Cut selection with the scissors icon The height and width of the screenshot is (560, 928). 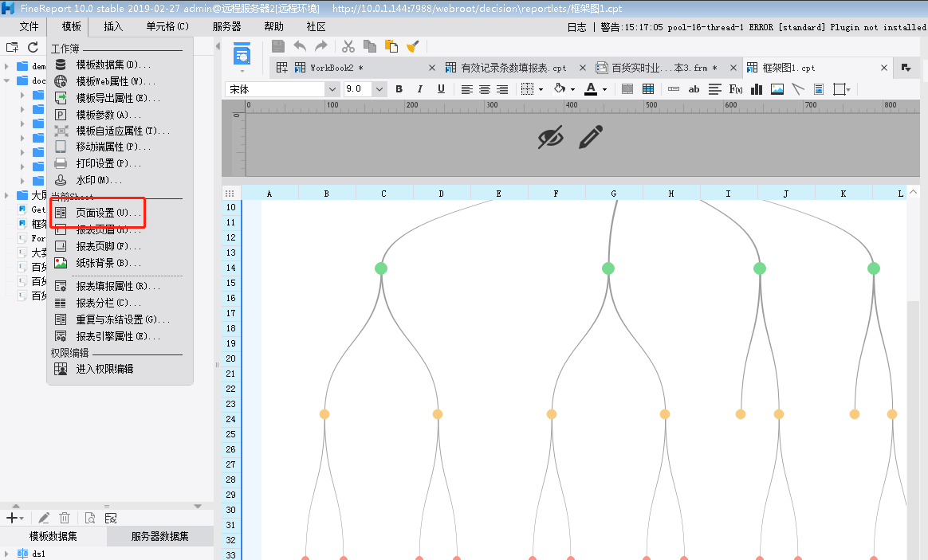[348, 46]
